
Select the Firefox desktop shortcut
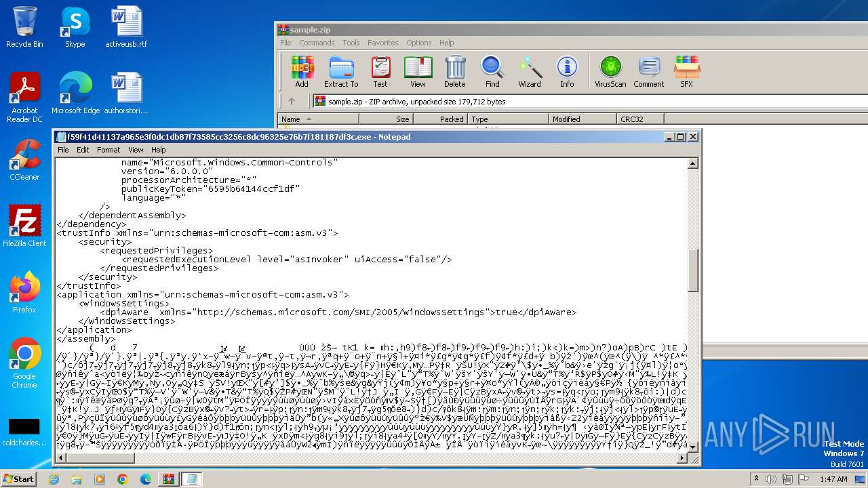[x=24, y=293]
